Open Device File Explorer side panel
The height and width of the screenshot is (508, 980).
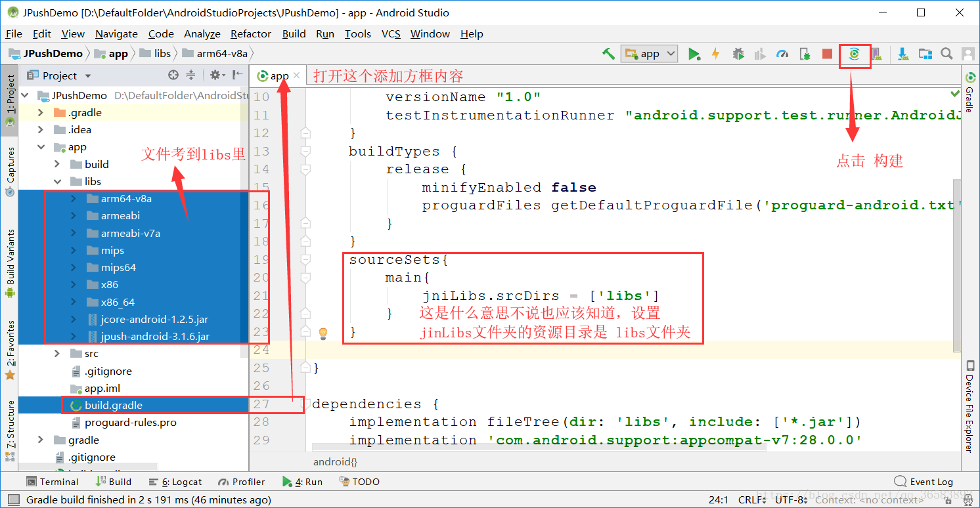pos(969,406)
